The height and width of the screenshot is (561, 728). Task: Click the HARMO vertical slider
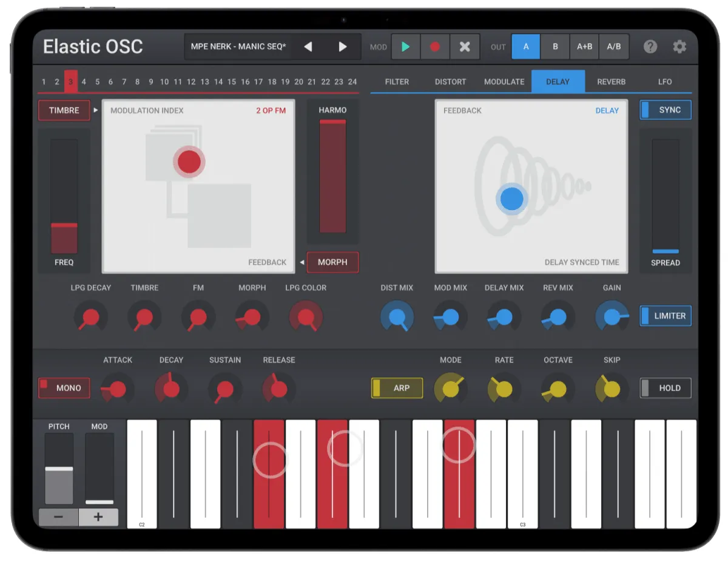pos(332,176)
